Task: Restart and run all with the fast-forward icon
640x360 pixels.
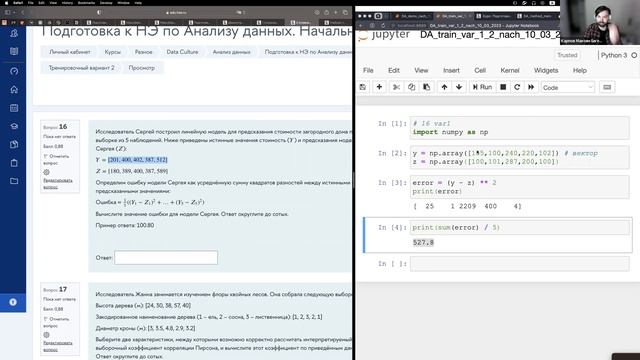Action: 531,87
